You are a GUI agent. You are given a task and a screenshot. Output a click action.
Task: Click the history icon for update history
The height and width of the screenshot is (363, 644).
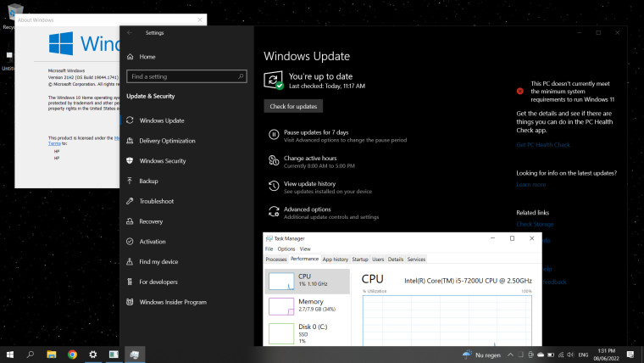274,186
